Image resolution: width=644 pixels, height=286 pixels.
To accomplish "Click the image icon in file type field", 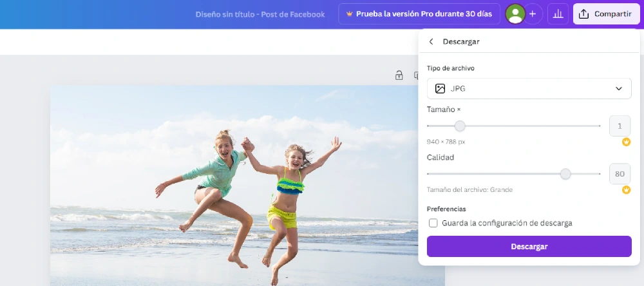I will coord(440,88).
